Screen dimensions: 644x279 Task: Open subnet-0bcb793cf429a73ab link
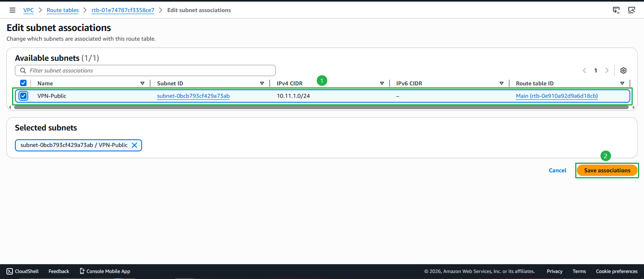point(193,96)
